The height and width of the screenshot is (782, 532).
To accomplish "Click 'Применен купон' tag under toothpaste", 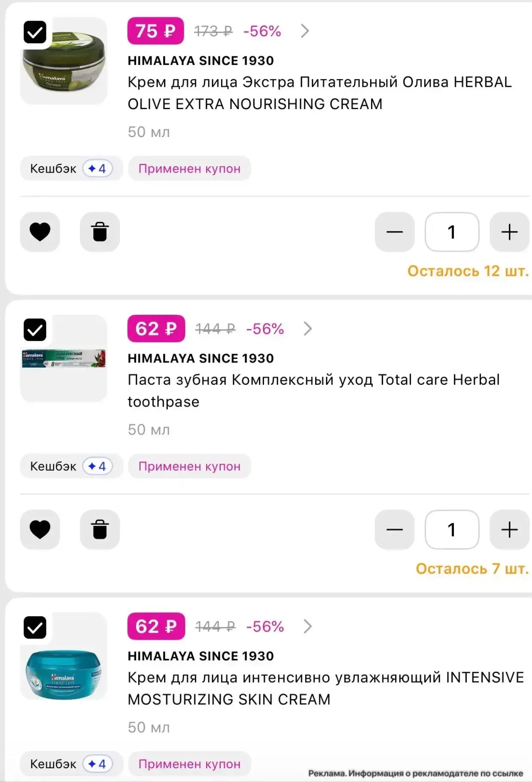I will (189, 466).
